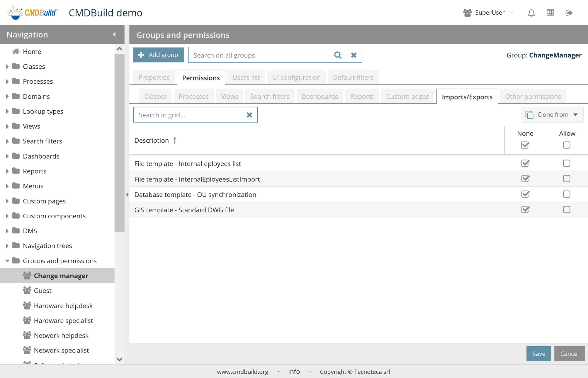Collapse the Navigation panel using the arrow icon
This screenshot has height=378, width=588.
(114, 35)
